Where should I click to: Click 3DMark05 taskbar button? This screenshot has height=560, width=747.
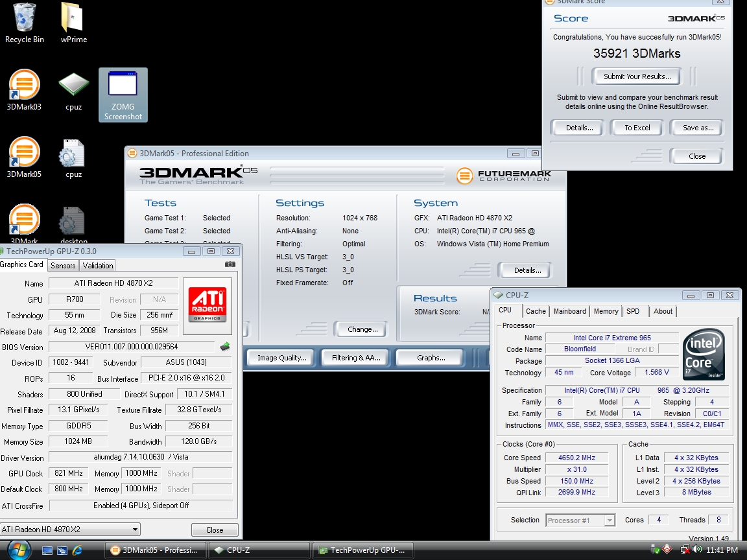[155, 550]
